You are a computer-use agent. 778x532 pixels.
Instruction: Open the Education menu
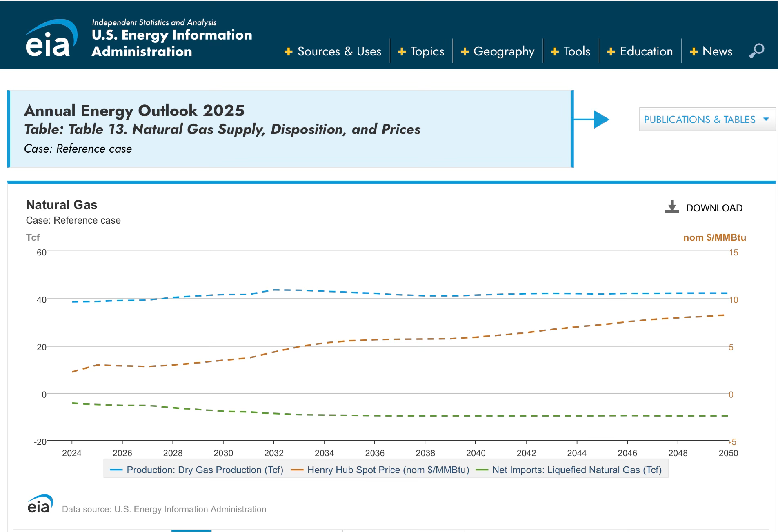click(646, 51)
